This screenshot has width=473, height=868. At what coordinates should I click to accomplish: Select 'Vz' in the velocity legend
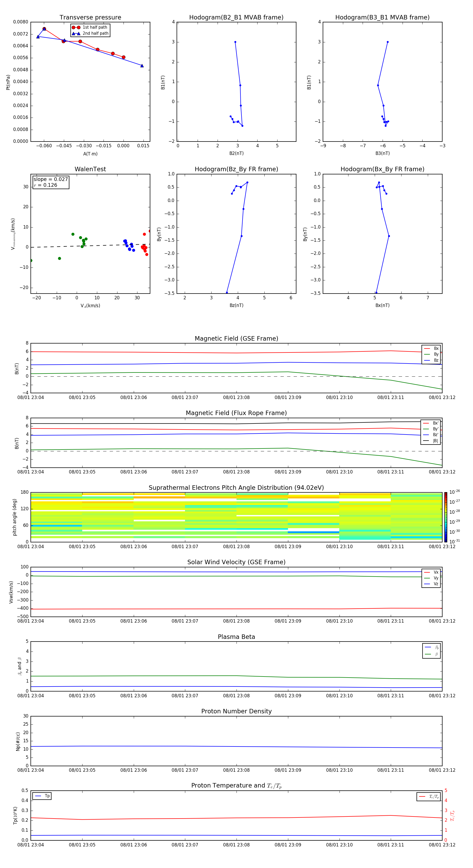431,584
